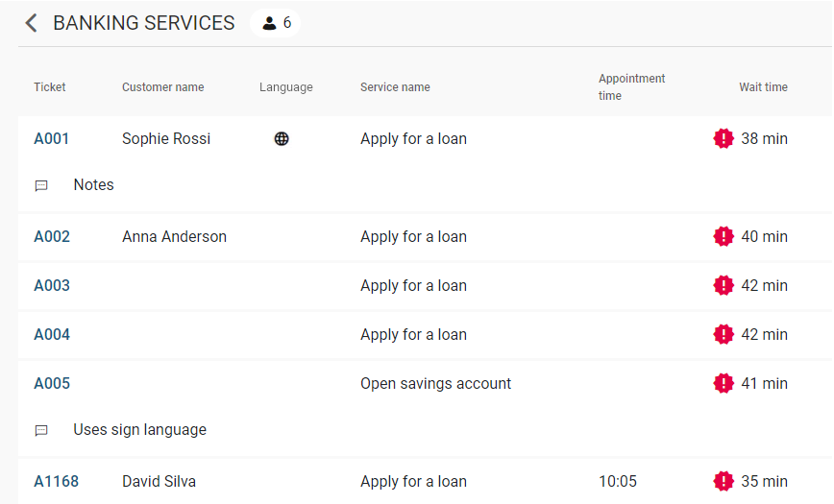
Task: Click the notes icon under ticket A001
Action: coord(41,186)
